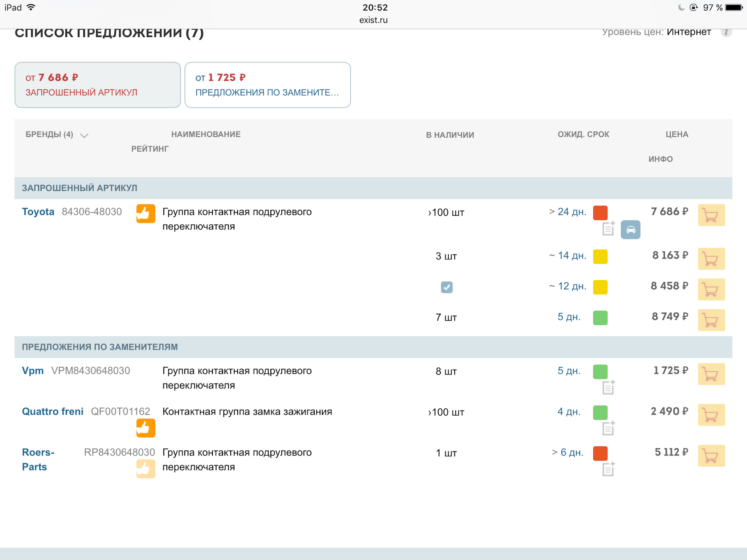747x560 pixels.
Task: Click the '> 6 дн.' delivery term
Action: pos(568,452)
